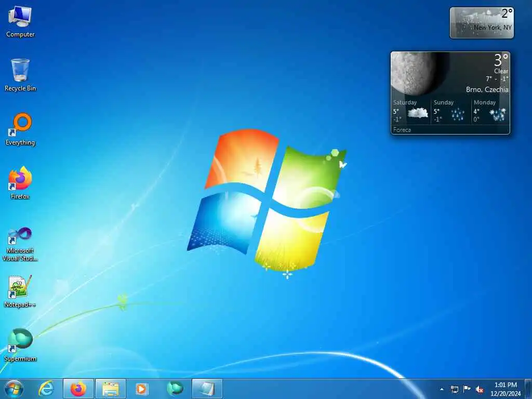Click the Show desktop button
Viewport: 532px width, 399px height.
(x=528, y=389)
